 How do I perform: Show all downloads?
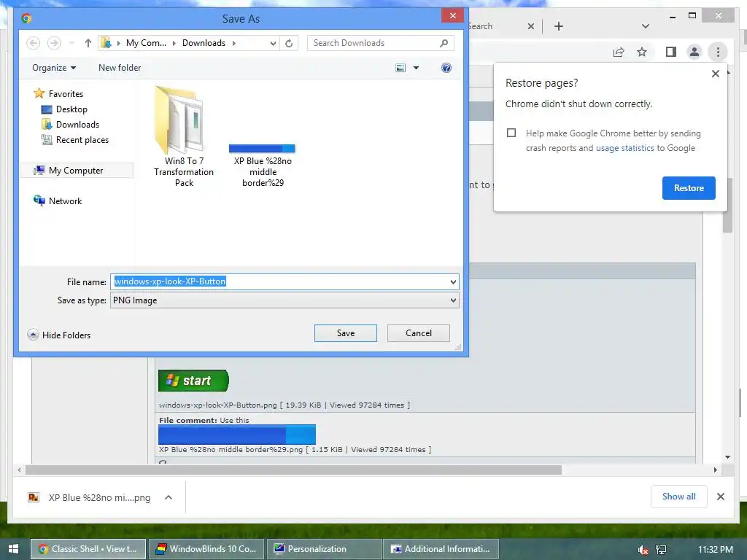pos(678,497)
